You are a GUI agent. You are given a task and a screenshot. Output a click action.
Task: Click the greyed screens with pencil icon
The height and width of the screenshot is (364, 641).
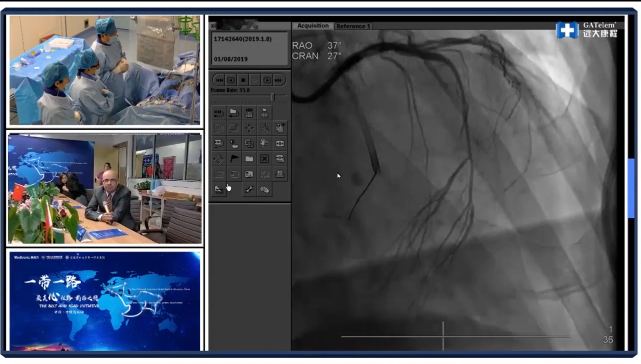tap(234, 128)
